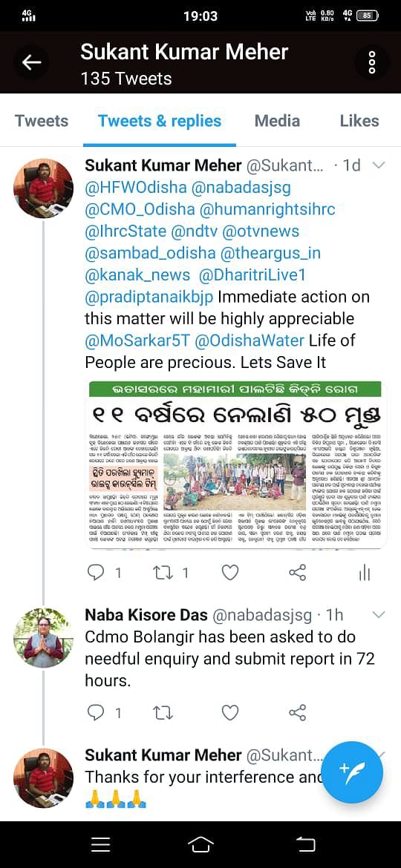Image resolution: width=401 pixels, height=868 pixels.
Task: Open the Tweets tab
Action: tap(42, 121)
